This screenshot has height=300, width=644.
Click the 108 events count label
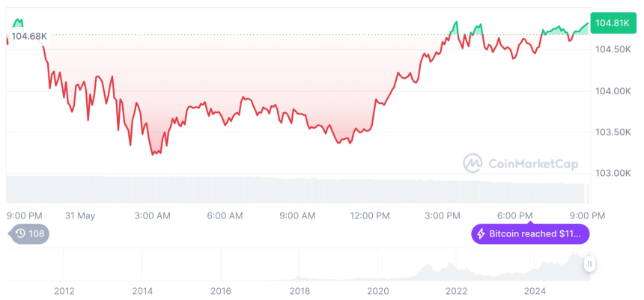(x=37, y=233)
